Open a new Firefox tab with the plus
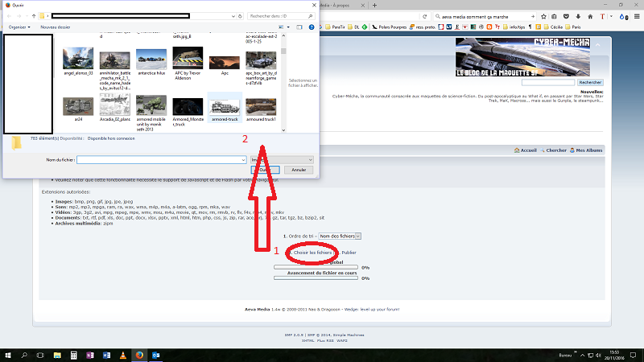The width and height of the screenshot is (644, 362). pyautogui.click(x=374, y=6)
